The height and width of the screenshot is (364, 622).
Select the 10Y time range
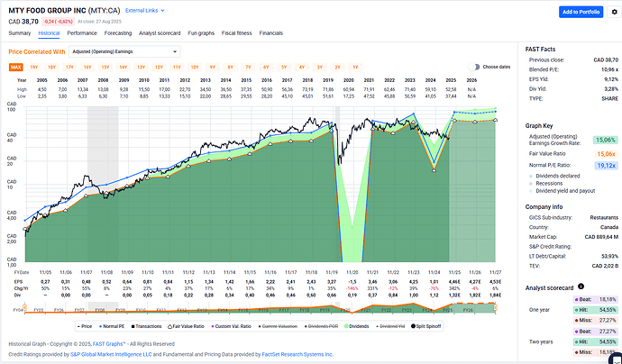pos(195,68)
